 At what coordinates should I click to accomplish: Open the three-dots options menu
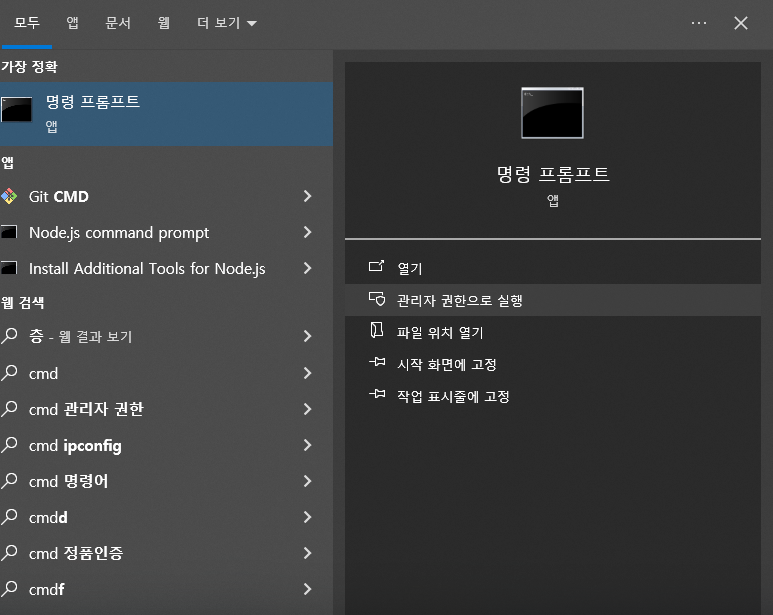click(699, 23)
